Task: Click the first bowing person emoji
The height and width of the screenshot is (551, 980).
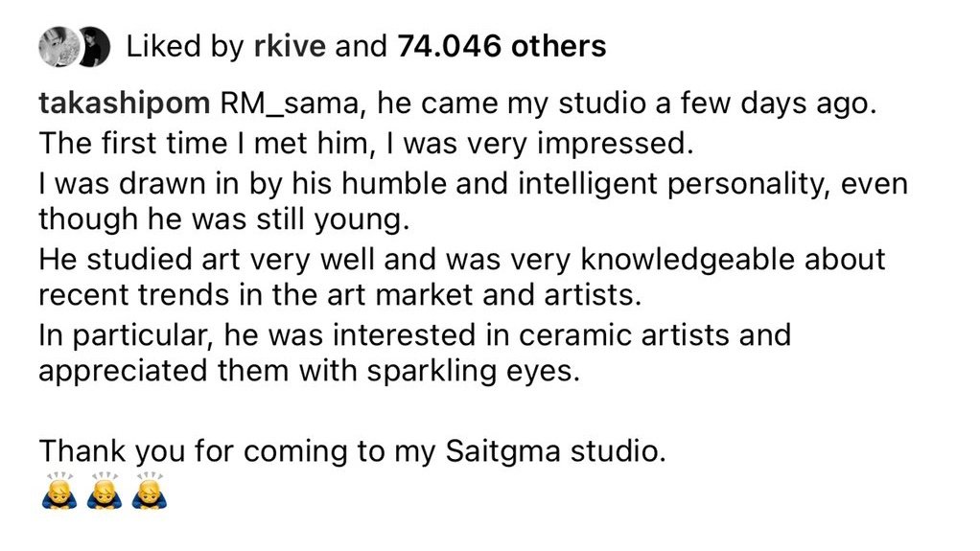Action: coord(58,491)
